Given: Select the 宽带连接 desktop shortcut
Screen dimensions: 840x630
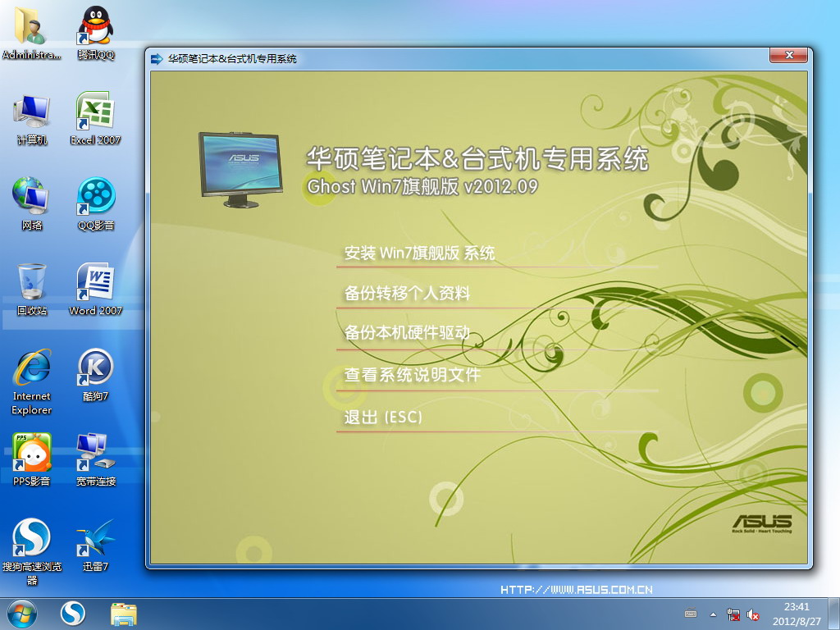Looking at the screenshot, I should [x=95, y=459].
